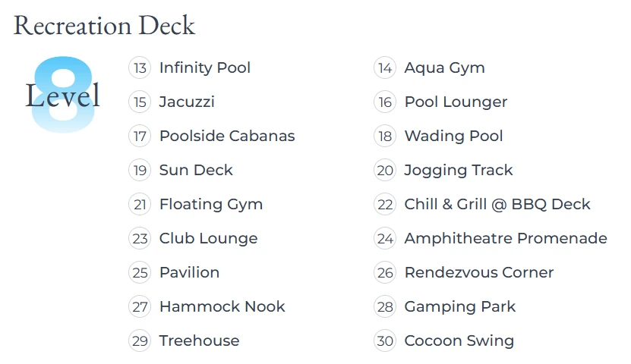The image size is (631, 364).
Task: Select the circled number 17 marker
Action: (x=140, y=136)
